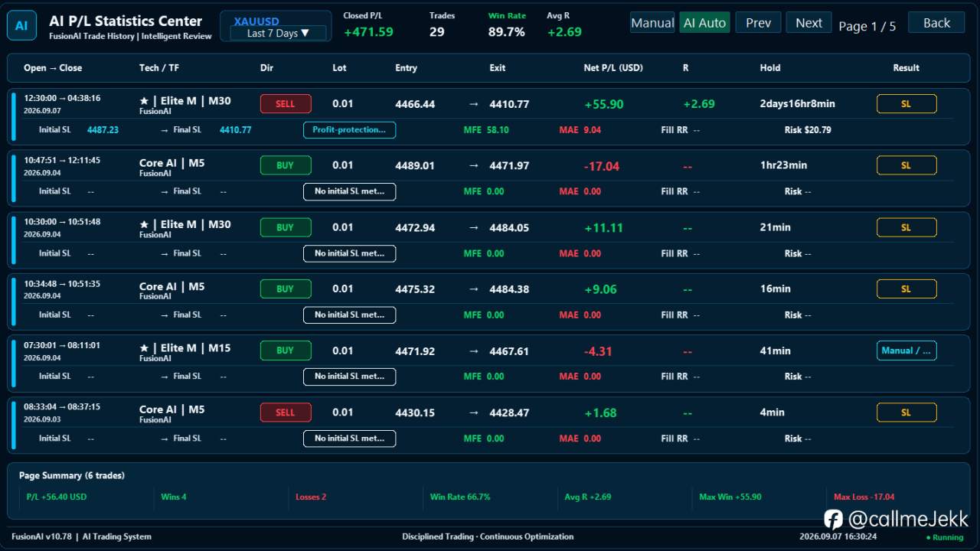
Task: Click the net P/L value +11.11
Action: point(603,227)
